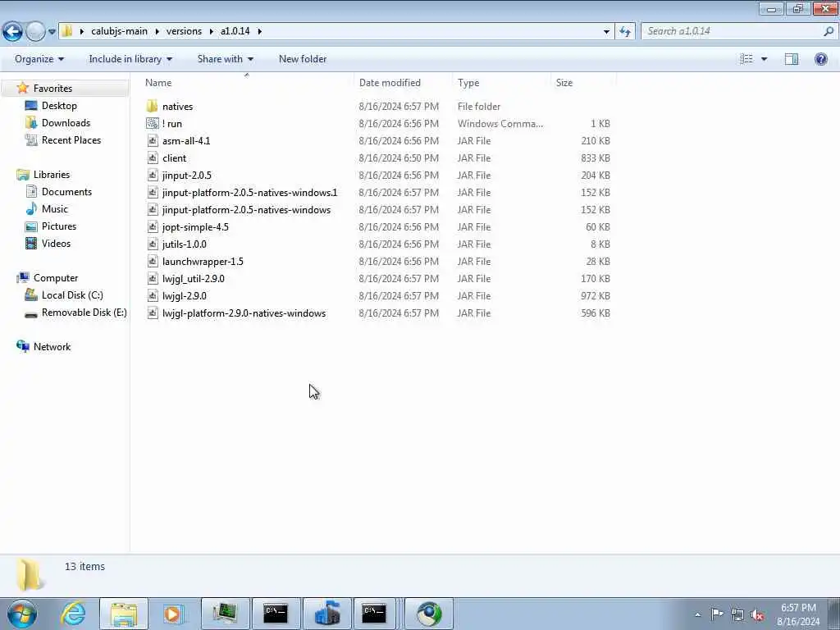This screenshot has width=840, height=630.
Task: Open Network in navigation pane
Action: [52, 347]
